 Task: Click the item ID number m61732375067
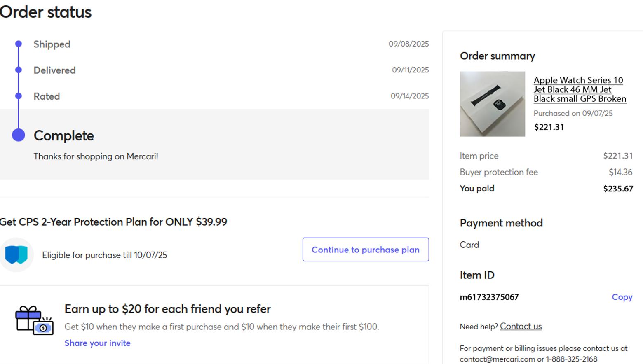tap(489, 297)
